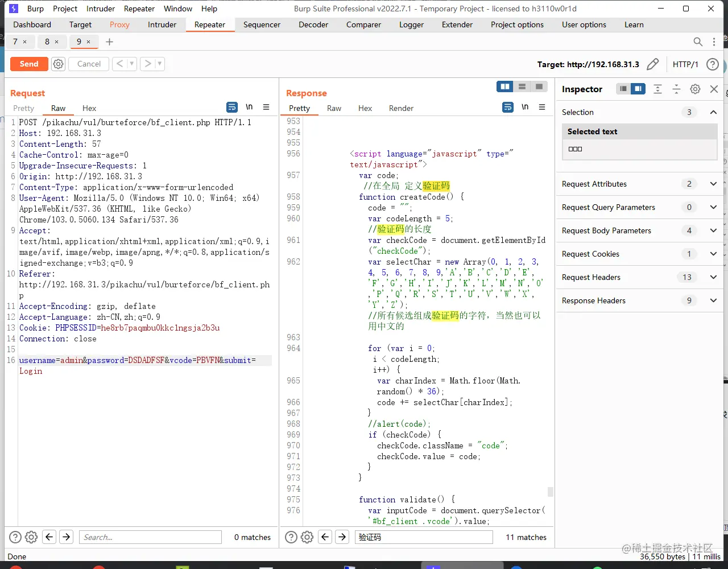
Task: Click the Burp Suite lightning logo icon
Action: pos(14,9)
